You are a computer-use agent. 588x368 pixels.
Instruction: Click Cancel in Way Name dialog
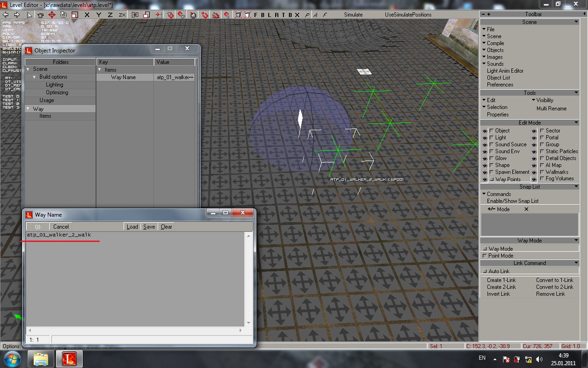point(61,227)
